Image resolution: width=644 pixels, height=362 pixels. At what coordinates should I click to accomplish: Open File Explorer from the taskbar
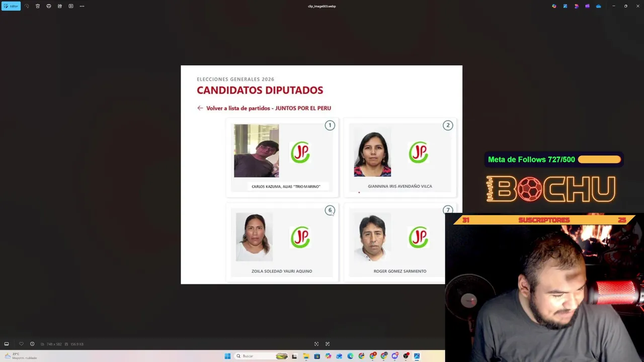306,356
